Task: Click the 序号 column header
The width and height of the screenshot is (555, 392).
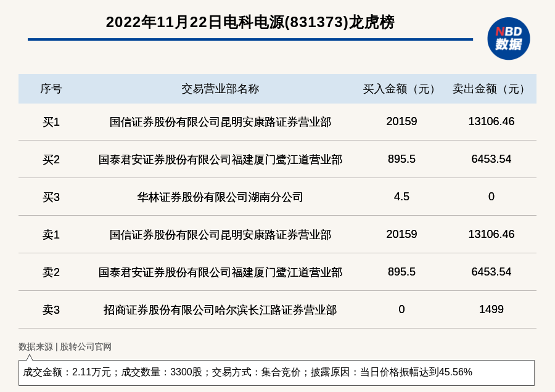Action: pos(51,89)
